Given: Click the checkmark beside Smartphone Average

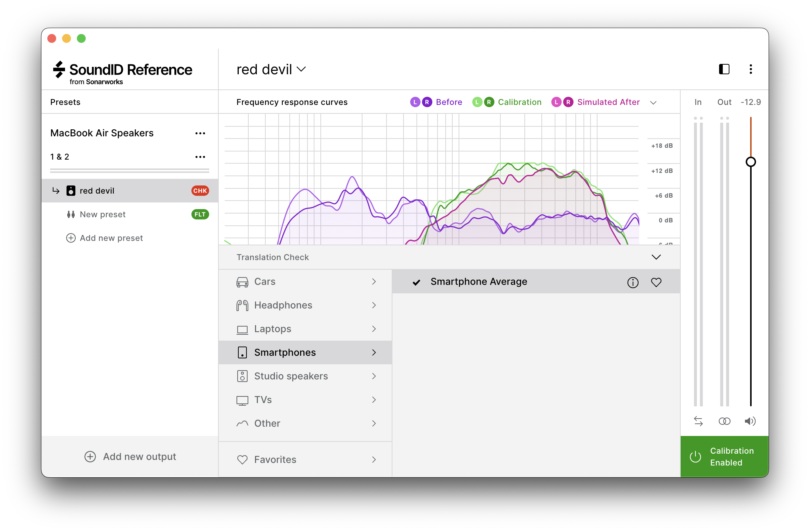Looking at the screenshot, I should pyautogui.click(x=416, y=282).
